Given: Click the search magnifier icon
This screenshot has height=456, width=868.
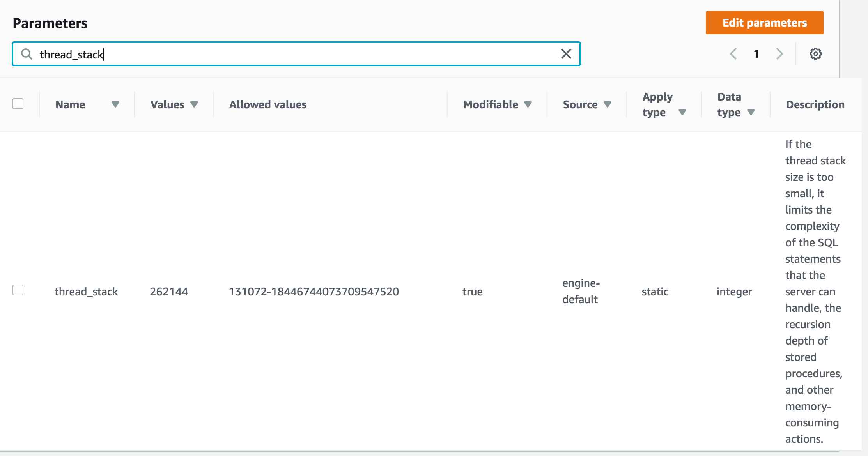Looking at the screenshot, I should pos(27,54).
